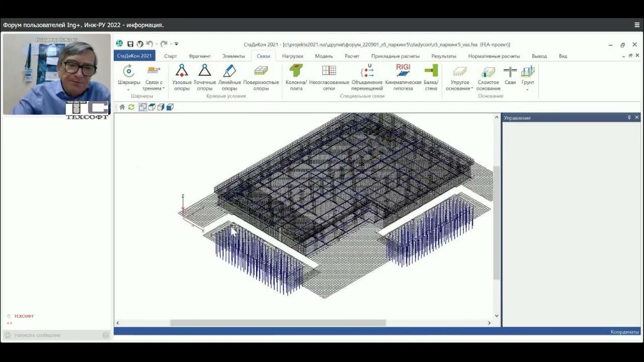Open quick access toolbar customize arrow
This screenshot has height=362, width=644.
click(176, 44)
